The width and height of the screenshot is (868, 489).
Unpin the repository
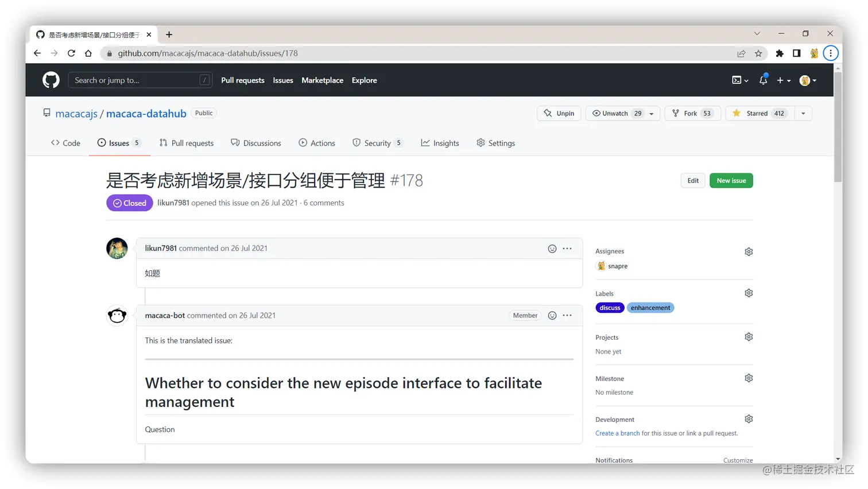click(x=559, y=114)
